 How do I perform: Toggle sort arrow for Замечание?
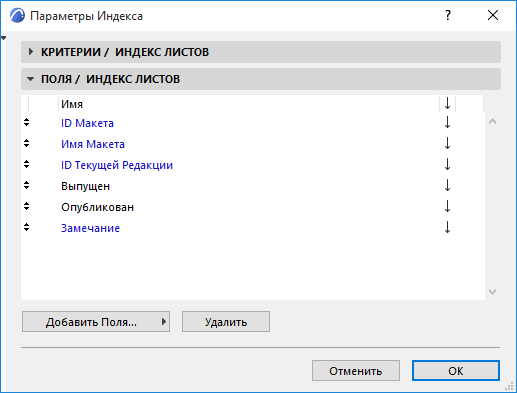click(x=447, y=227)
